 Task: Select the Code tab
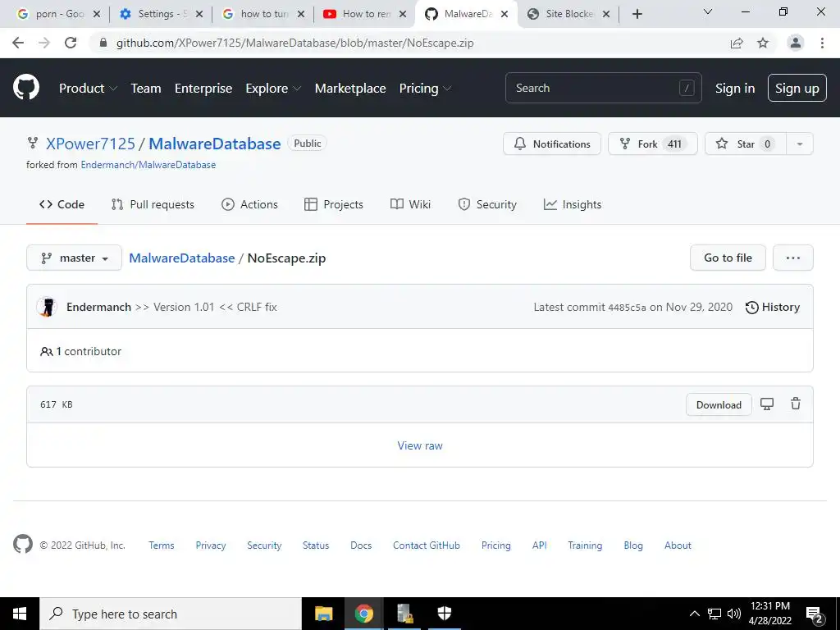(62, 204)
